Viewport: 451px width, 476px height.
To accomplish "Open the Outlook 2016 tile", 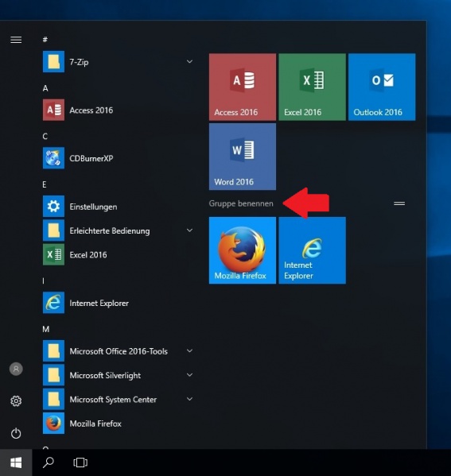I will point(382,87).
